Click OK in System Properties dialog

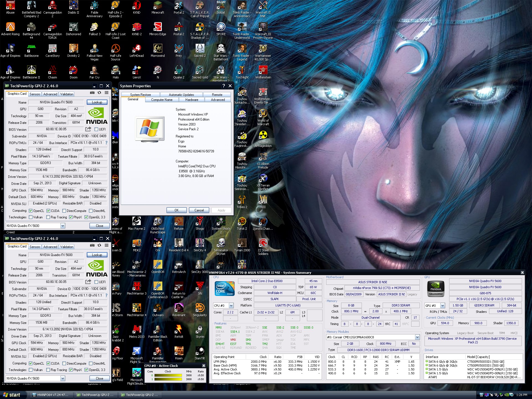(x=177, y=210)
